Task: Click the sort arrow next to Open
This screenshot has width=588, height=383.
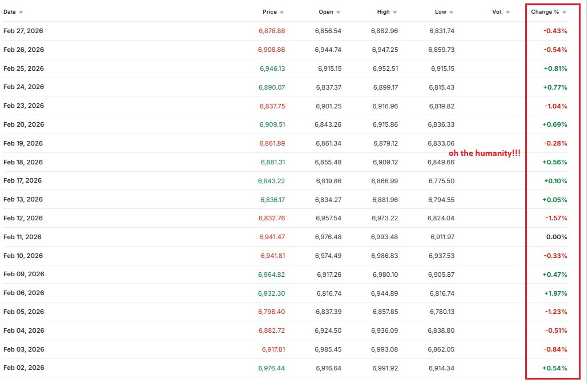Action: tap(338, 13)
